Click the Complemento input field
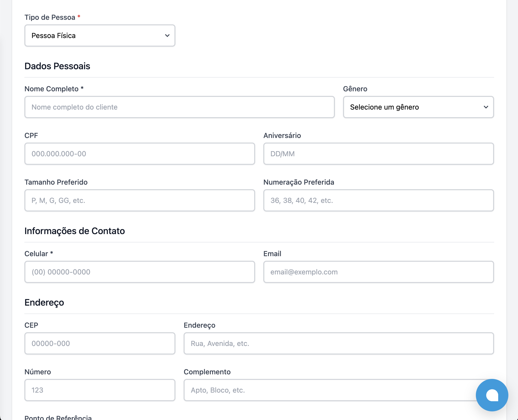The height and width of the screenshot is (420, 518). coord(328,390)
